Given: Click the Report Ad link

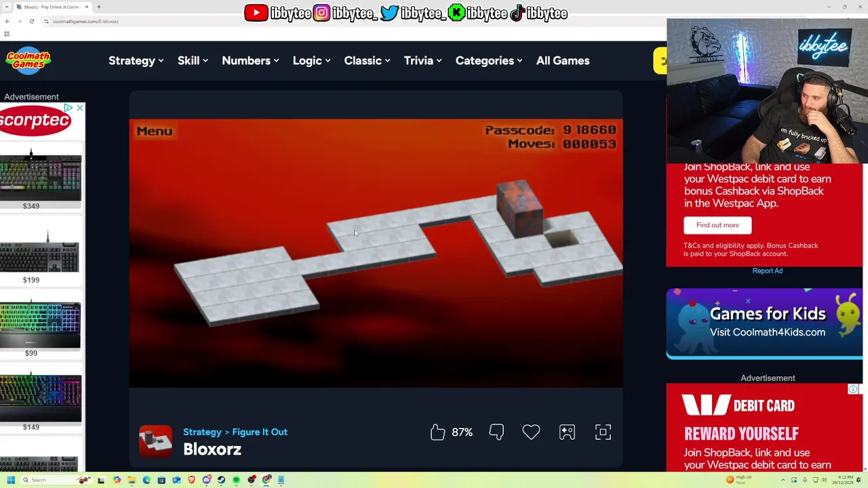Looking at the screenshot, I should pyautogui.click(x=768, y=270).
